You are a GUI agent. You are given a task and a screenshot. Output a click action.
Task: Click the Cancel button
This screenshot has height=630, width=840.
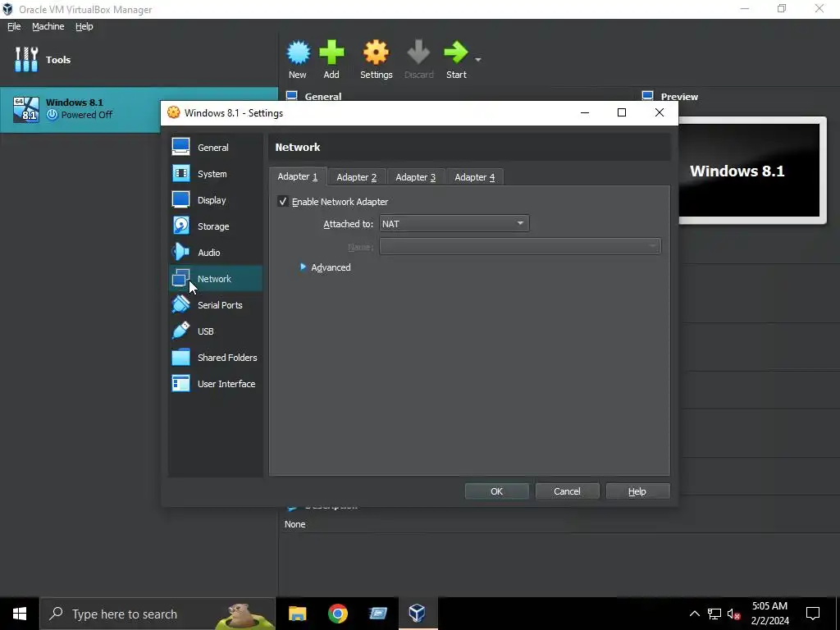(567, 491)
